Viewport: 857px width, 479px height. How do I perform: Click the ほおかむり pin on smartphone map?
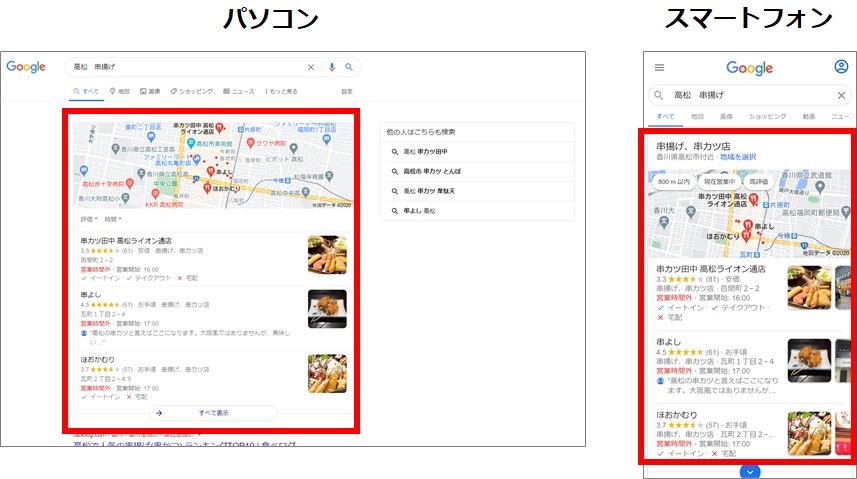pyautogui.click(x=746, y=236)
